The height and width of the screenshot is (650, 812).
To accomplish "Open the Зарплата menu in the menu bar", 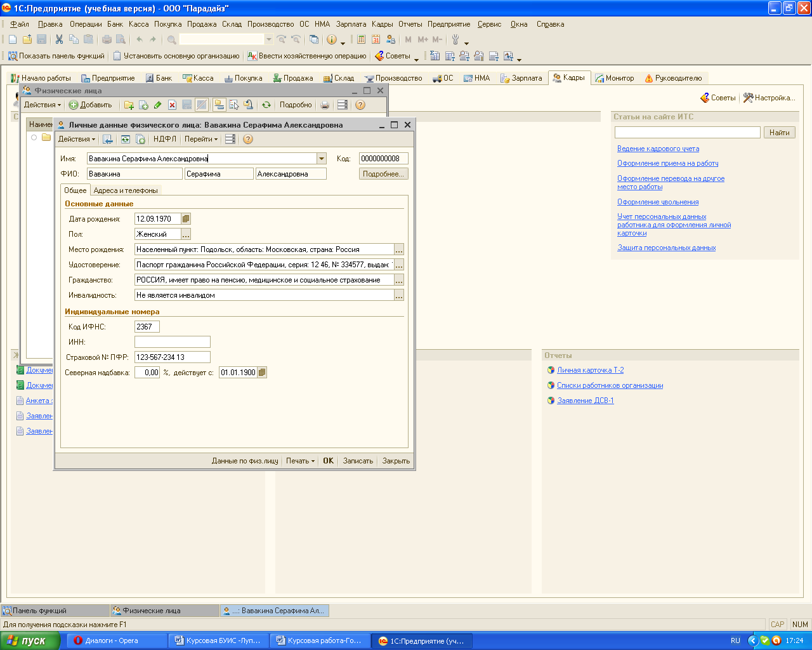I will 351,24.
